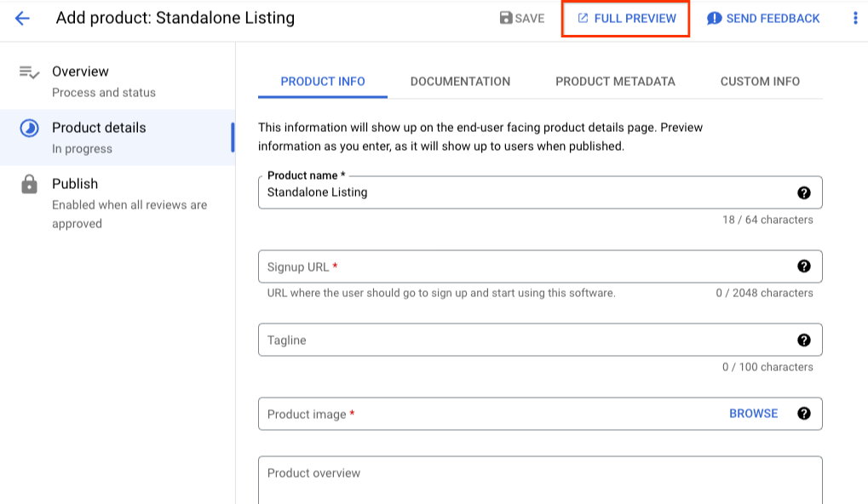Click Send Feedback button

(x=763, y=19)
